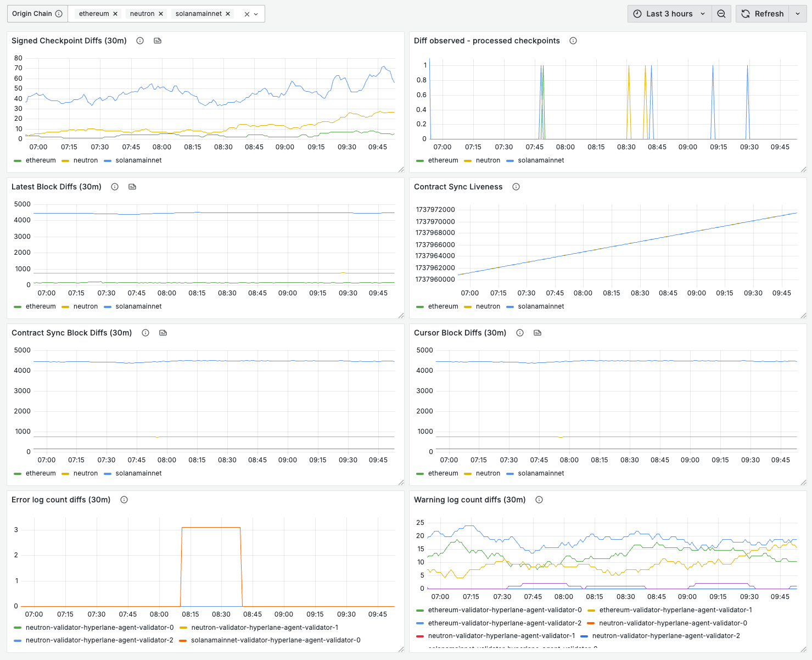Viewport: 812px width, 660px height.
Task: Open panel links for Signed Checkpoint Diffs
Action: click(158, 41)
